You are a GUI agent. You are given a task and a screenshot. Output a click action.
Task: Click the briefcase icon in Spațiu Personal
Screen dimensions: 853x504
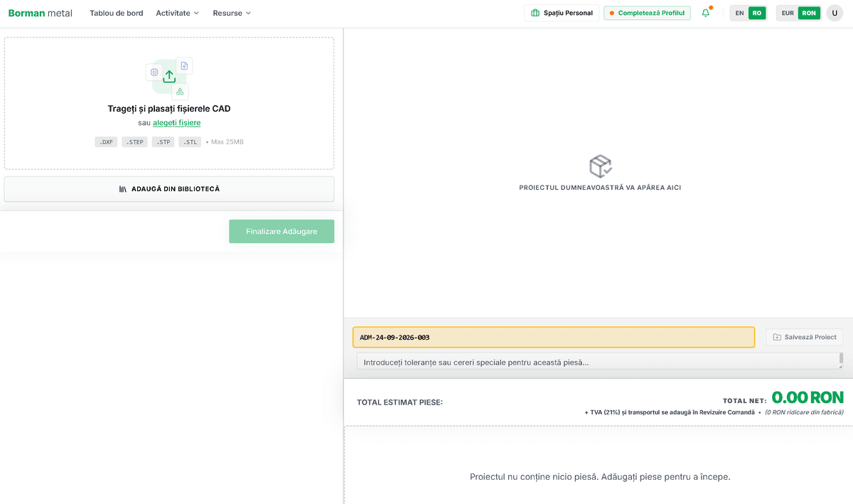535,13
